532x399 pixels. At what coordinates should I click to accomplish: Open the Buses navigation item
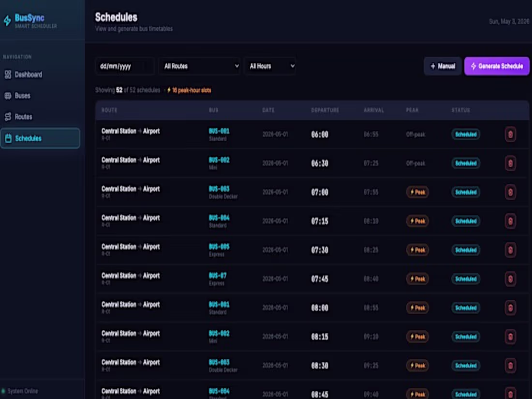pyautogui.click(x=40, y=96)
